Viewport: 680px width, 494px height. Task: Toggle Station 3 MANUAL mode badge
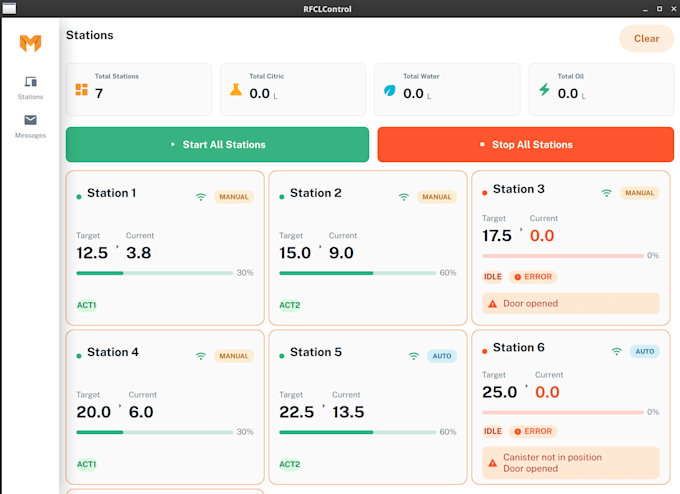tap(640, 193)
